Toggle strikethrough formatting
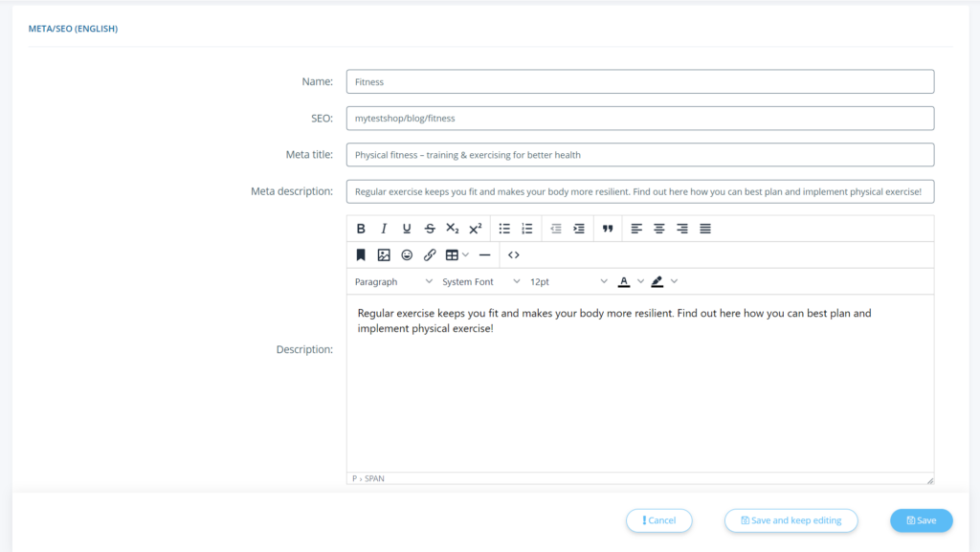This screenshot has width=980, height=552. [x=430, y=229]
